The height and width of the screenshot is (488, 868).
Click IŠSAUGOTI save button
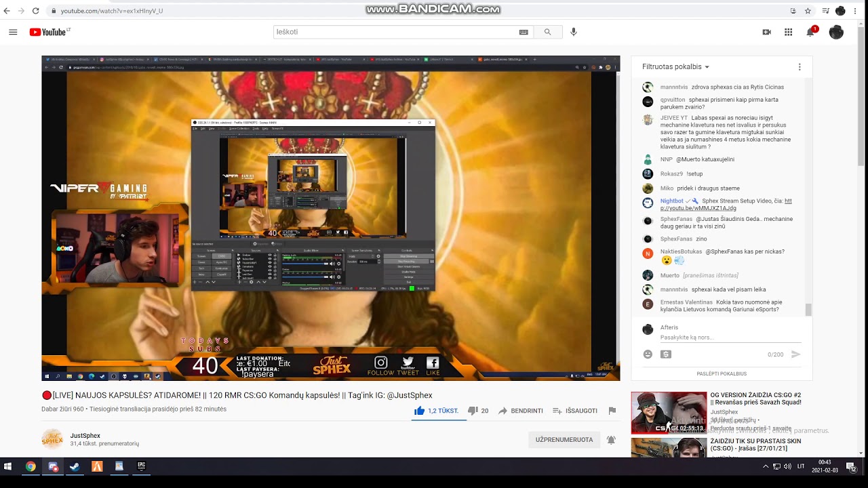click(575, 411)
